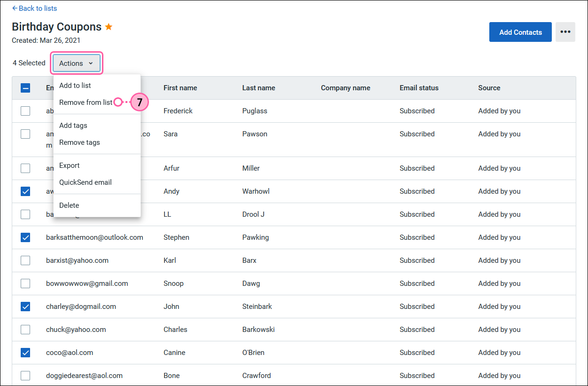Click last name Steinbark
The height and width of the screenshot is (386, 588).
[x=257, y=307]
